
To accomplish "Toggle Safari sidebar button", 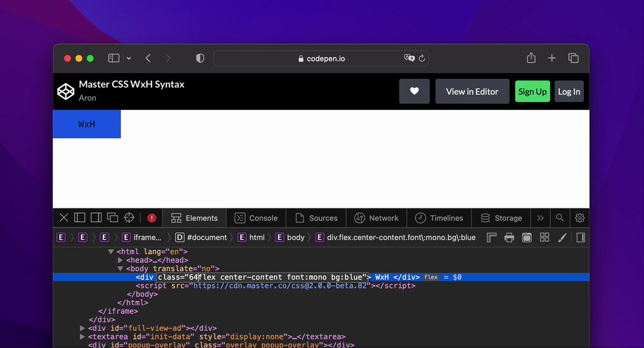I will click(x=114, y=58).
